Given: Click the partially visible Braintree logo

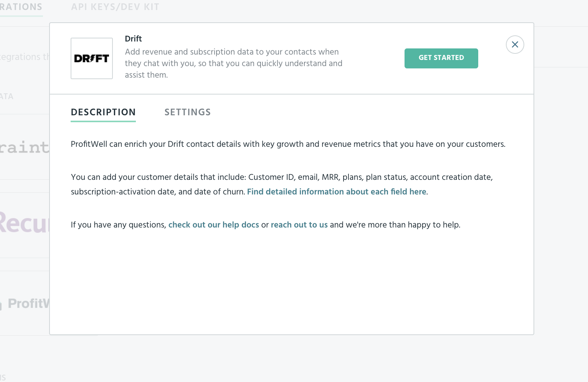Looking at the screenshot, I should 25,147.
